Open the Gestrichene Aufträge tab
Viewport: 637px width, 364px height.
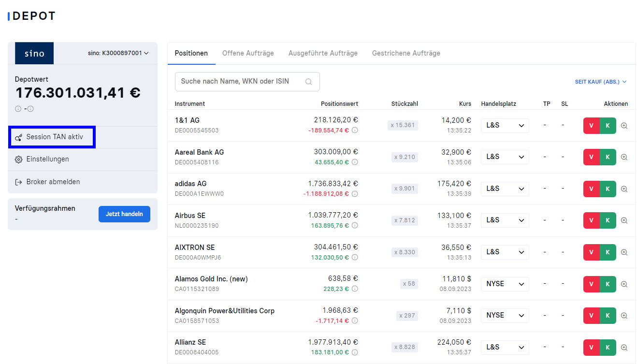pos(406,53)
